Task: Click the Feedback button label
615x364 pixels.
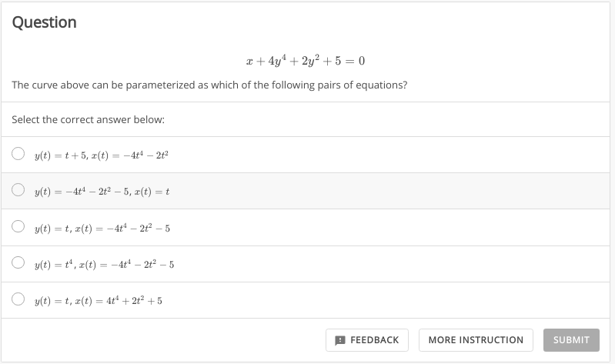Action: (374, 339)
